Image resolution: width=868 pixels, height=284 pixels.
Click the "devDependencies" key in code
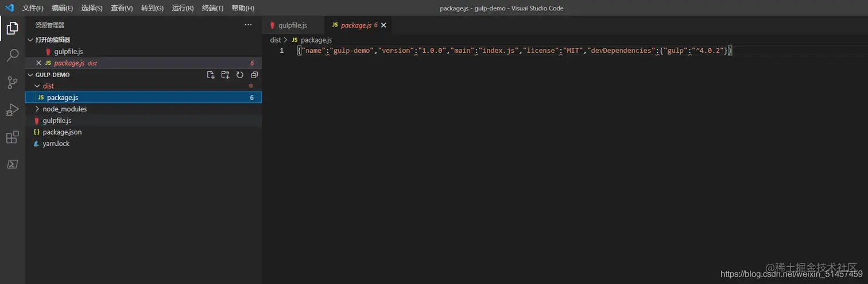click(622, 51)
